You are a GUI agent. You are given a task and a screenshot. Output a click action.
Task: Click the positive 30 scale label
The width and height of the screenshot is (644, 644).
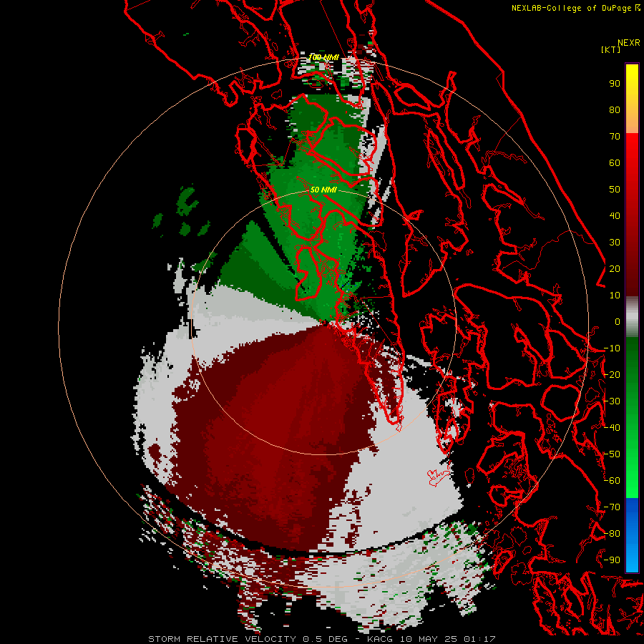[x=615, y=243]
